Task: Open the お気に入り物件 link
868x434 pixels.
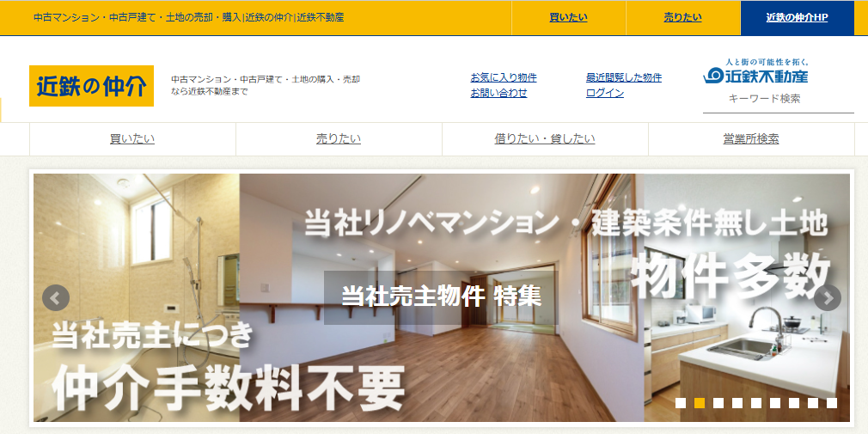Action: pos(504,77)
